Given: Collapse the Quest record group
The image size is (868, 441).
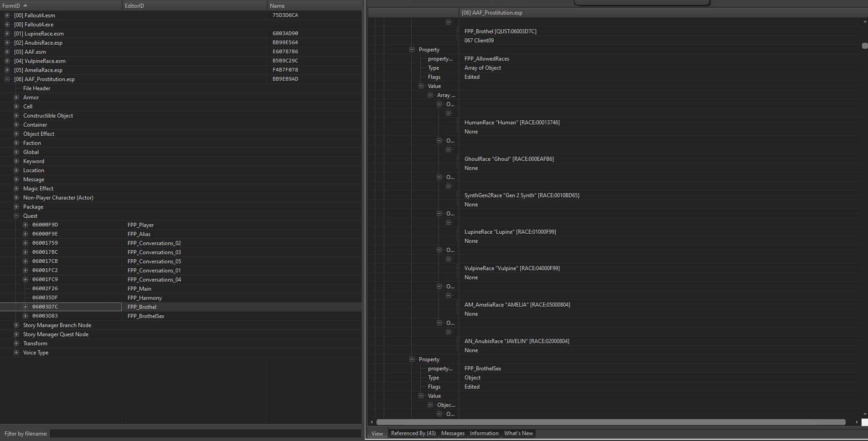Looking at the screenshot, I should [x=16, y=216].
